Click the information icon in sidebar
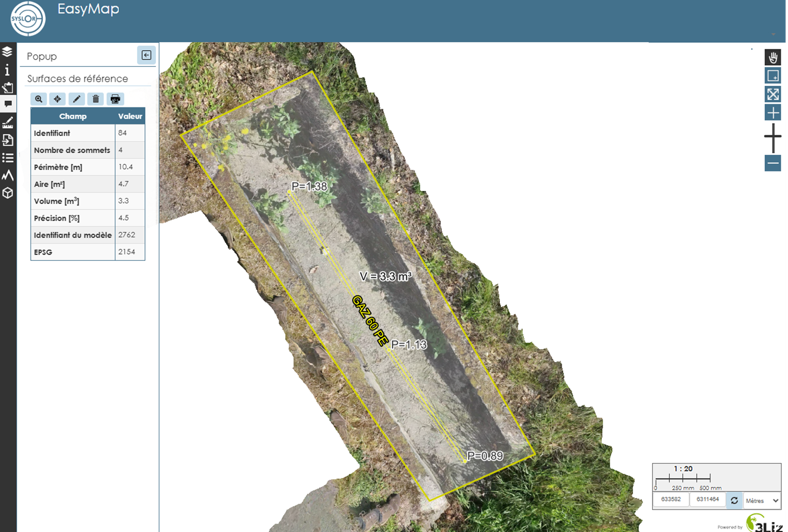788x532 pixels. (x=7, y=70)
